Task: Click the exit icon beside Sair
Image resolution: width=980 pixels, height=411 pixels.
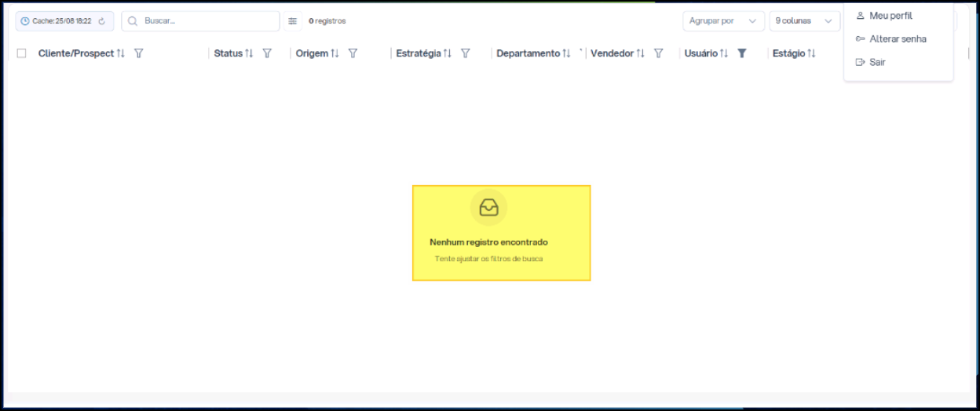Action: 860,62
